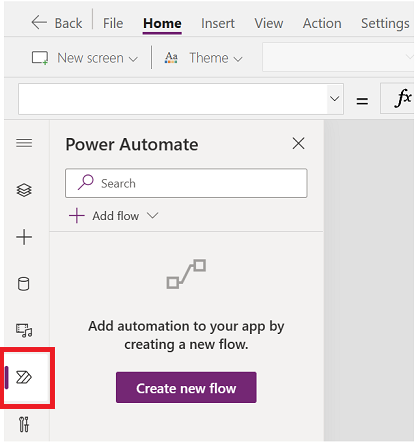Close the Power Automate pane

coord(298,144)
